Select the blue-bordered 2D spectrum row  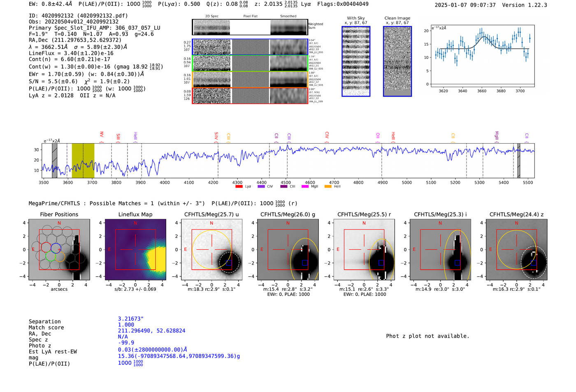point(250,47)
